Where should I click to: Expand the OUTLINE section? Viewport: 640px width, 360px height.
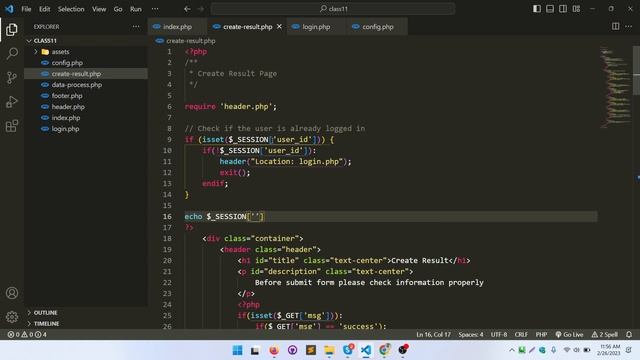(86, 312)
